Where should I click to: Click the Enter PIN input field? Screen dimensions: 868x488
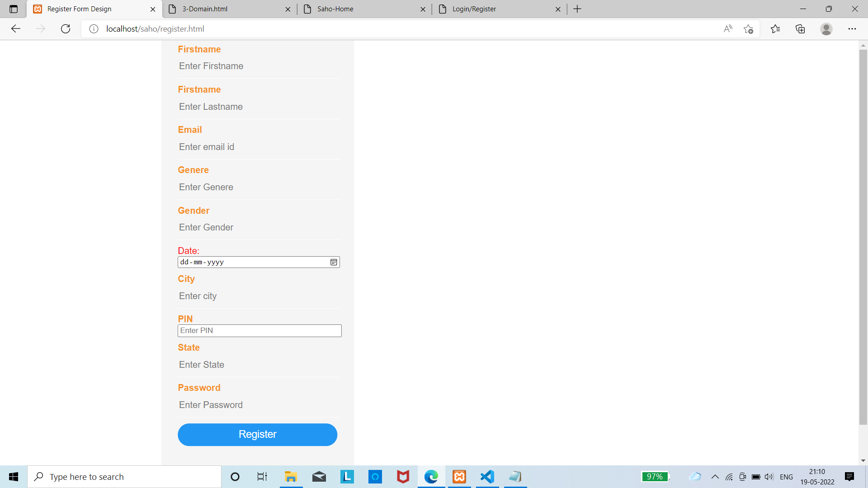coord(259,331)
